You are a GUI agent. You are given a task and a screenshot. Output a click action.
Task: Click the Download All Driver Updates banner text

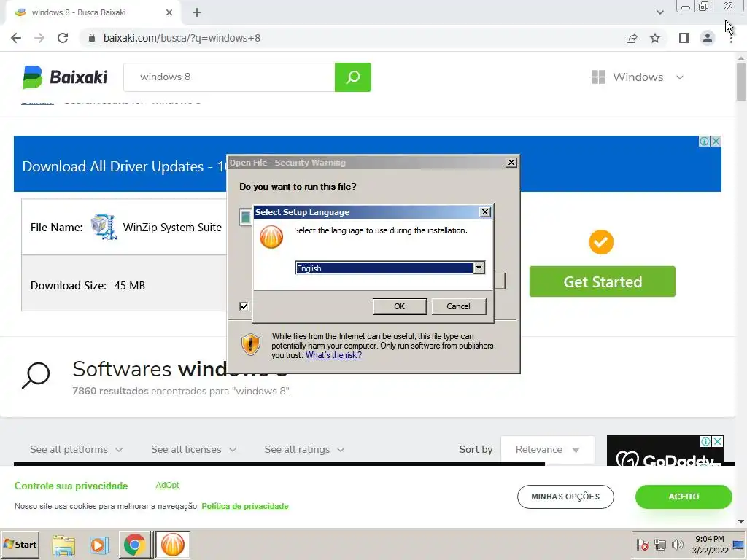pyautogui.click(x=124, y=166)
